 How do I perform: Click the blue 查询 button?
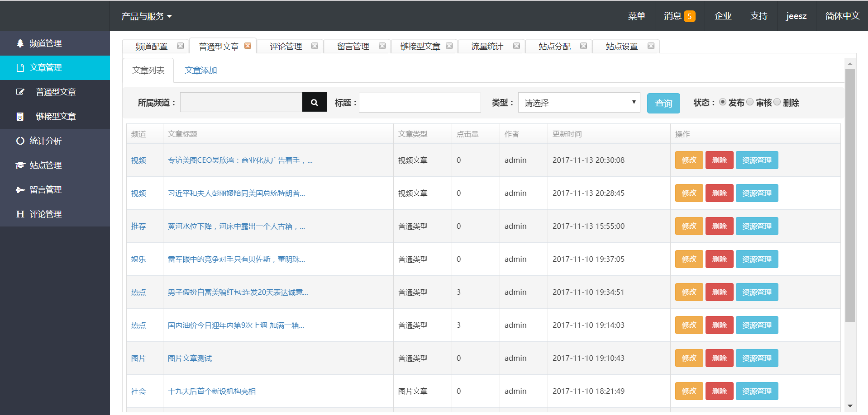[663, 103]
